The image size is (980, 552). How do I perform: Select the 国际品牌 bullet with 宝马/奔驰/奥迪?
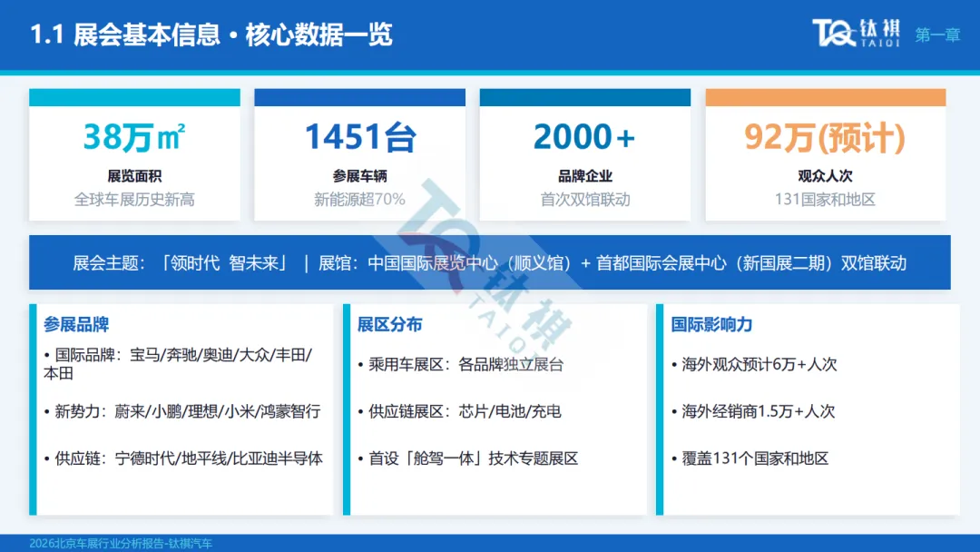point(178,364)
